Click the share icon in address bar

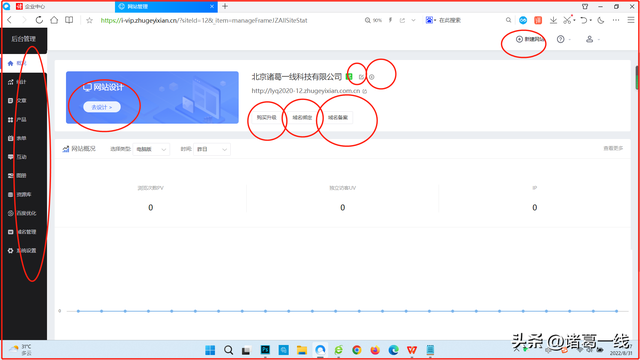pyautogui.click(x=402, y=20)
